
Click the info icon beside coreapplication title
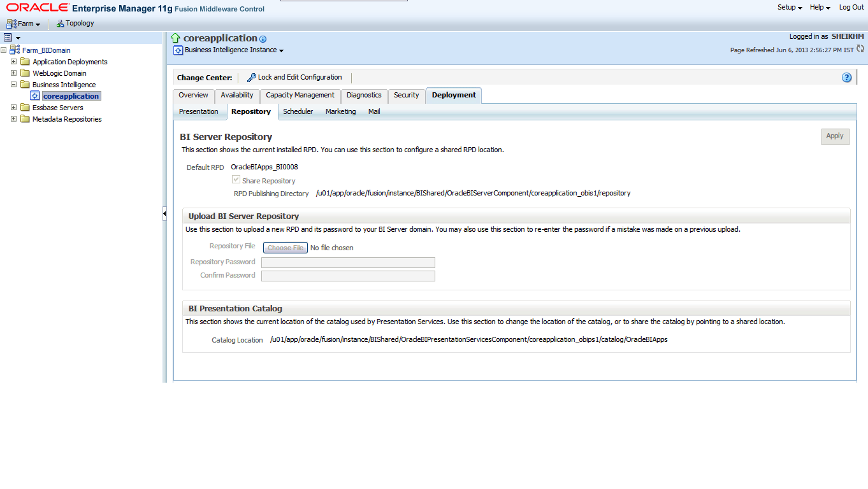[x=263, y=38]
